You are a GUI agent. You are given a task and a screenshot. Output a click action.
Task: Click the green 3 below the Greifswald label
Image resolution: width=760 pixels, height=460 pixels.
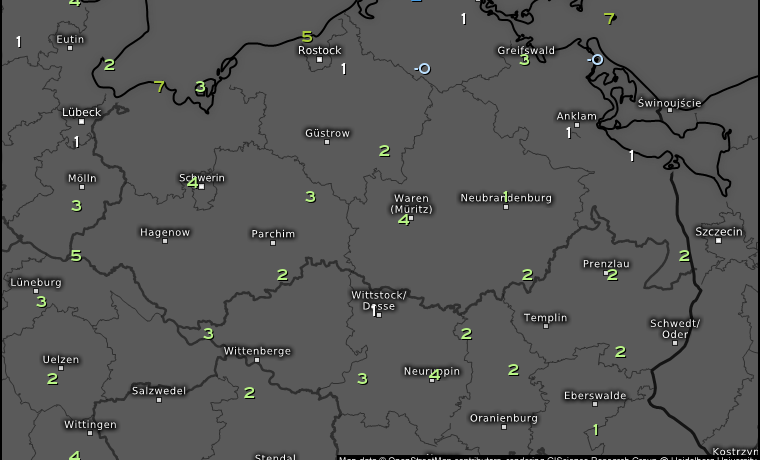524,60
